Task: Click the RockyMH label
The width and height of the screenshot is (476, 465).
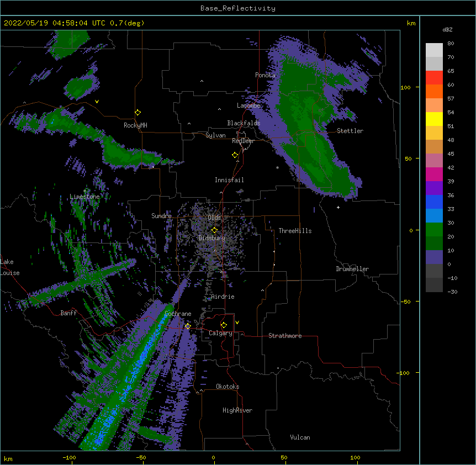Action: pos(135,125)
